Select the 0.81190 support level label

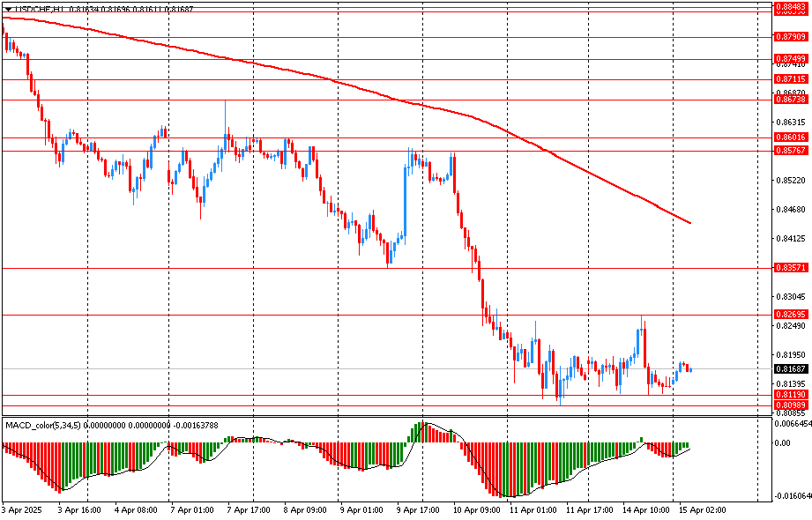point(790,396)
